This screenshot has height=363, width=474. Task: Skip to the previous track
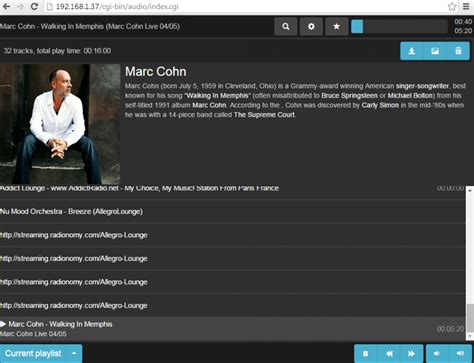coord(389,354)
